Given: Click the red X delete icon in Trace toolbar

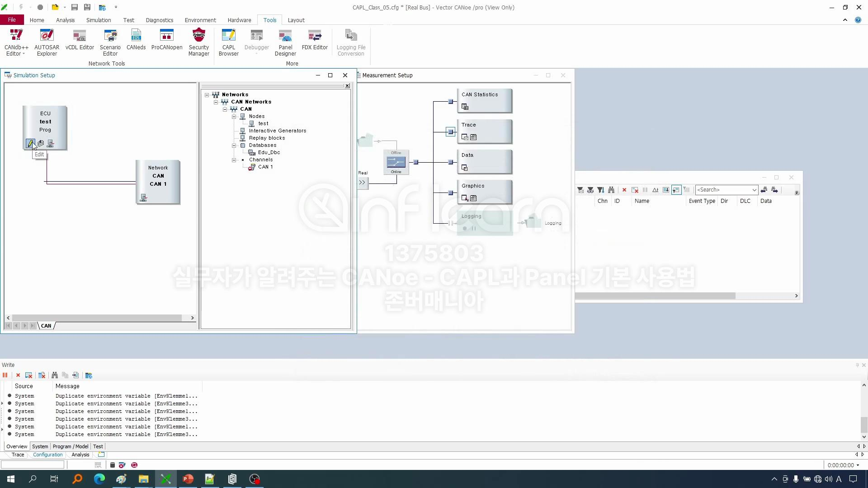Looking at the screenshot, I should tap(624, 190).
